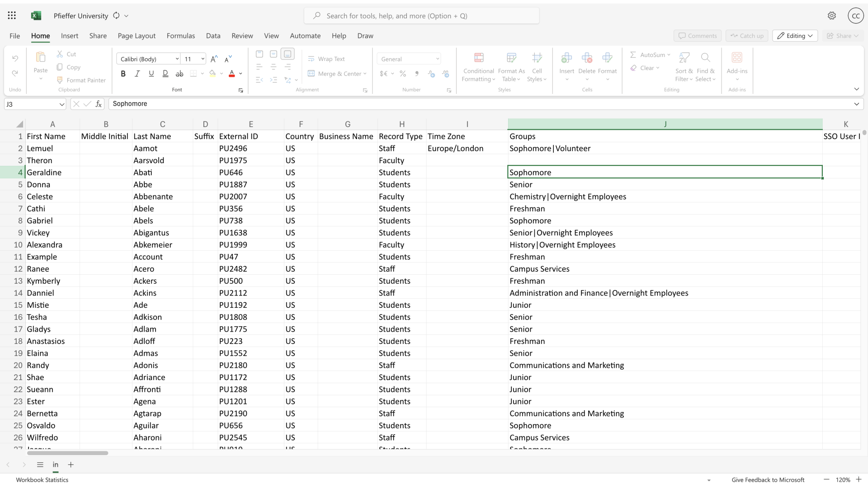The image size is (868, 488).
Task: Expand the Number format dropdown
Action: coord(438,58)
